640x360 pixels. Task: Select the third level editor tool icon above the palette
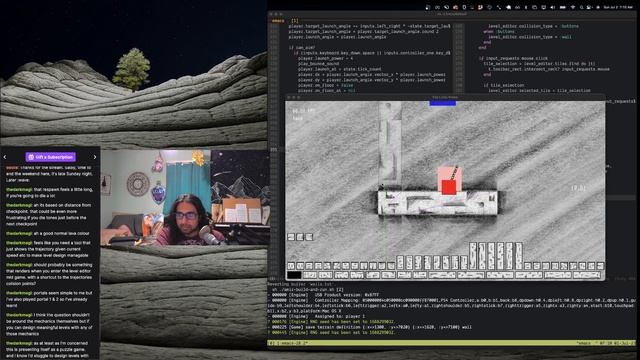pyautogui.click(x=309, y=237)
